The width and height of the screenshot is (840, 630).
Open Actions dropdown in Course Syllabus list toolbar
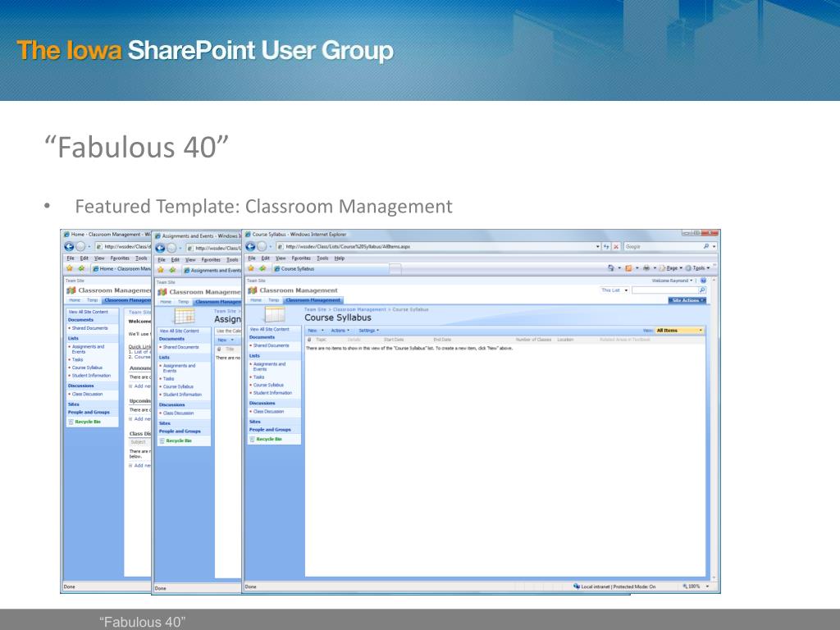coord(340,331)
